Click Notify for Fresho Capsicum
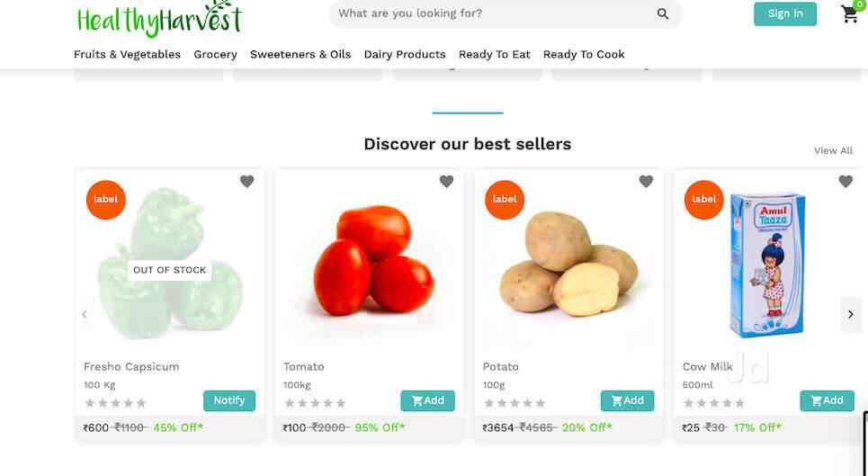868x476 pixels. coord(229,400)
